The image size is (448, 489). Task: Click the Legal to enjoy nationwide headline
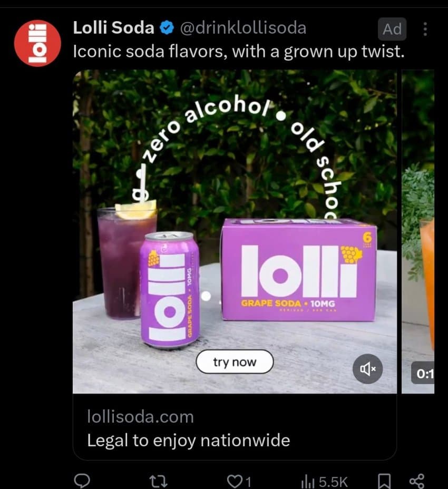(x=189, y=441)
